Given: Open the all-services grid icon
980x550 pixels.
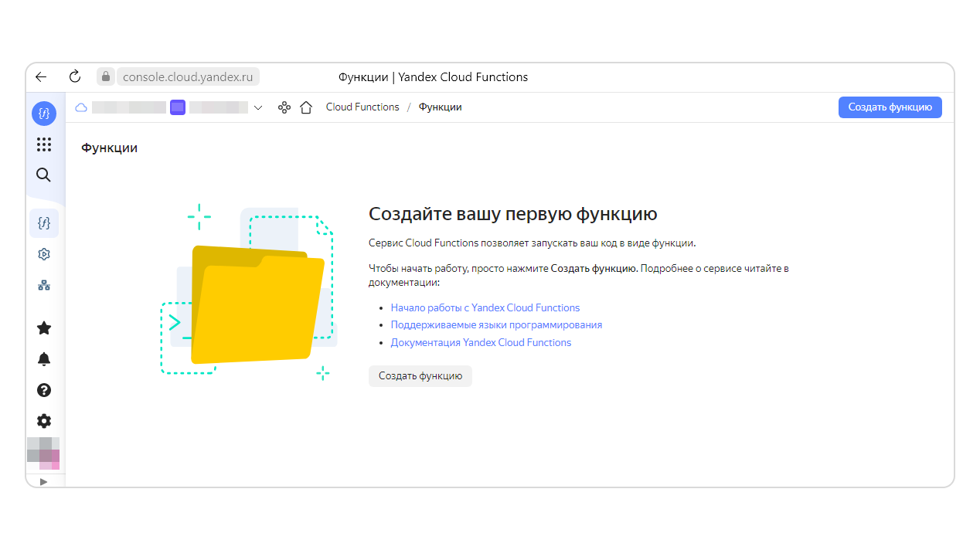Looking at the screenshot, I should [44, 144].
